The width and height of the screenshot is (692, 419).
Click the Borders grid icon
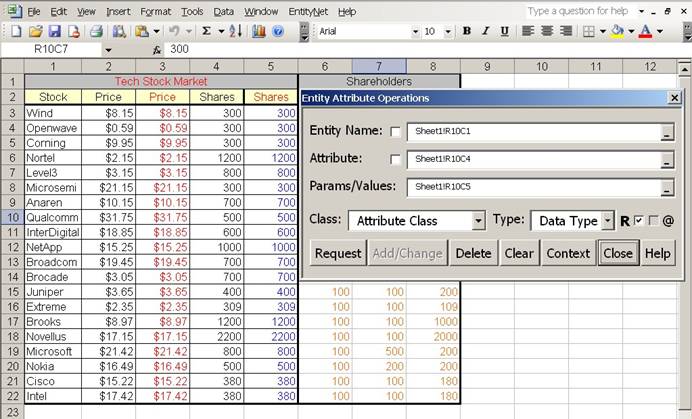pos(589,31)
